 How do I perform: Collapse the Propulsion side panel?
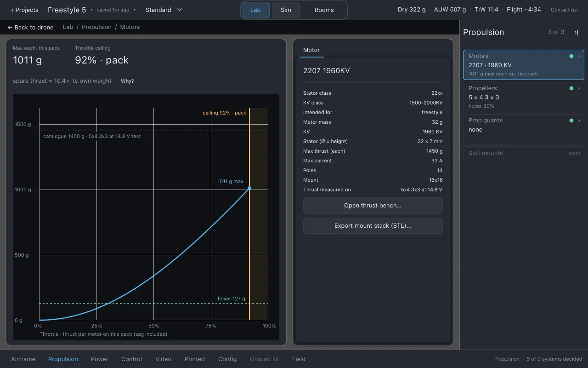576,32
